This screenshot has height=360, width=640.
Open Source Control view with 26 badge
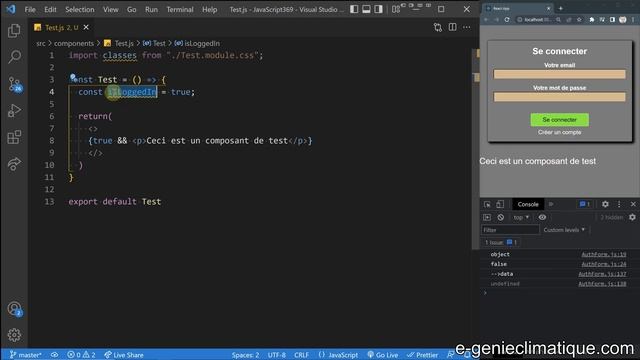click(15, 84)
